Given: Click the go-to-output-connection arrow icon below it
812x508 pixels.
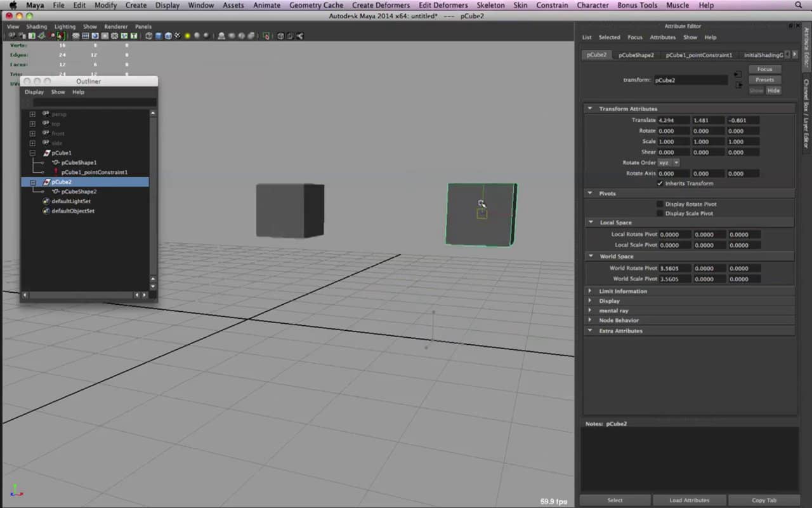Looking at the screenshot, I should pyautogui.click(x=737, y=85).
